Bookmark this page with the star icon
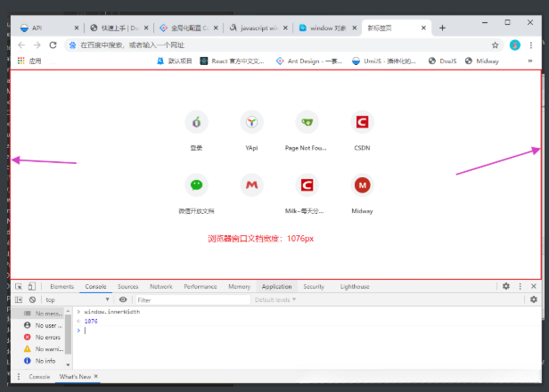The width and height of the screenshot is (549, 392). coord(495,45)
